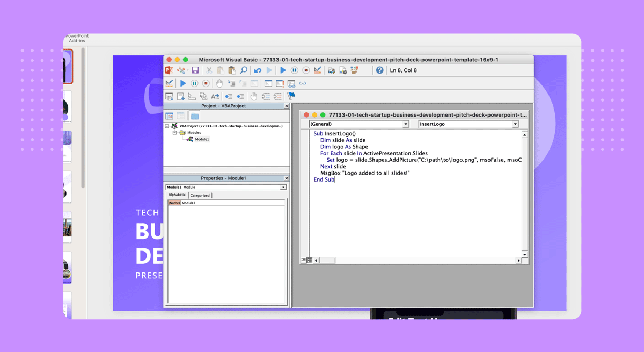Click the Ln 8, Col 8 position indicator

[403, 70]
